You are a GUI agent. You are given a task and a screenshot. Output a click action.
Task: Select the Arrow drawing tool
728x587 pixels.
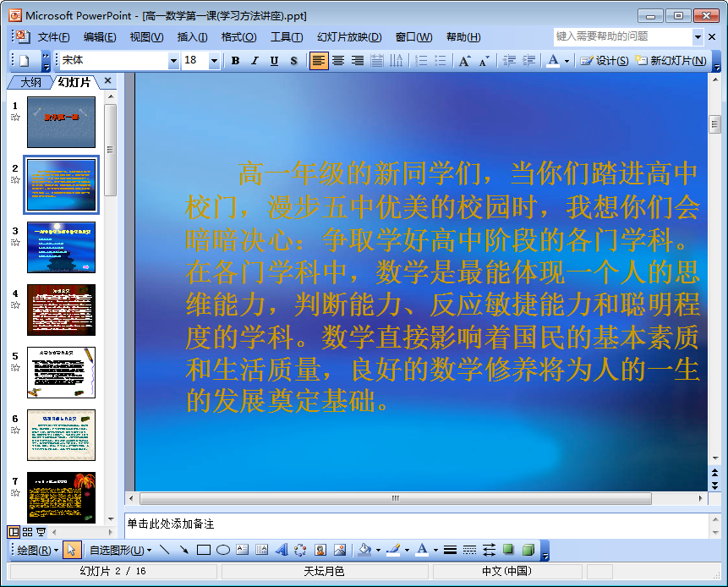tap(183, 550)
